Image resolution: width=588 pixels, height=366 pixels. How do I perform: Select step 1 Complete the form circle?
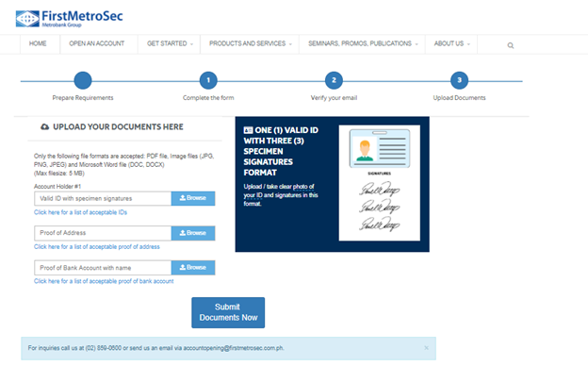(x=208, y=80)
